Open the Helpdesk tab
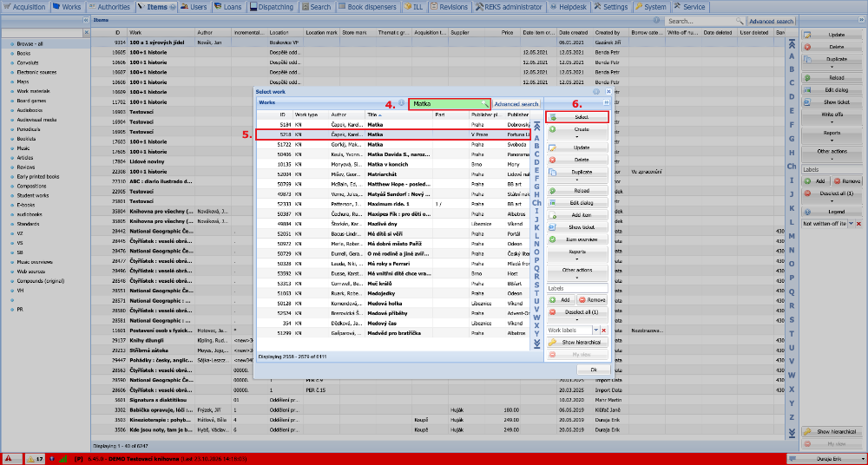The height and width of the screenshot is (465, 868). (568, 7)
